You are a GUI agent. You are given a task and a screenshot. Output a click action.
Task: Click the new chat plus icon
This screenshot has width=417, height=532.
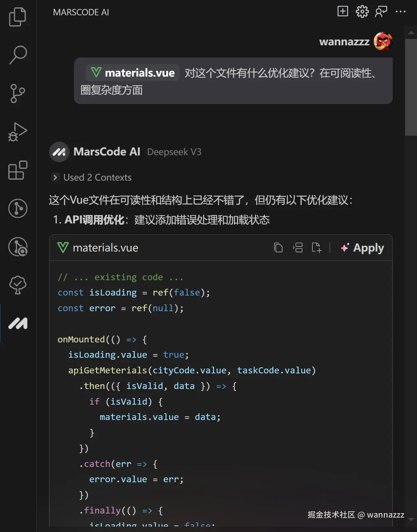point(343,11)
